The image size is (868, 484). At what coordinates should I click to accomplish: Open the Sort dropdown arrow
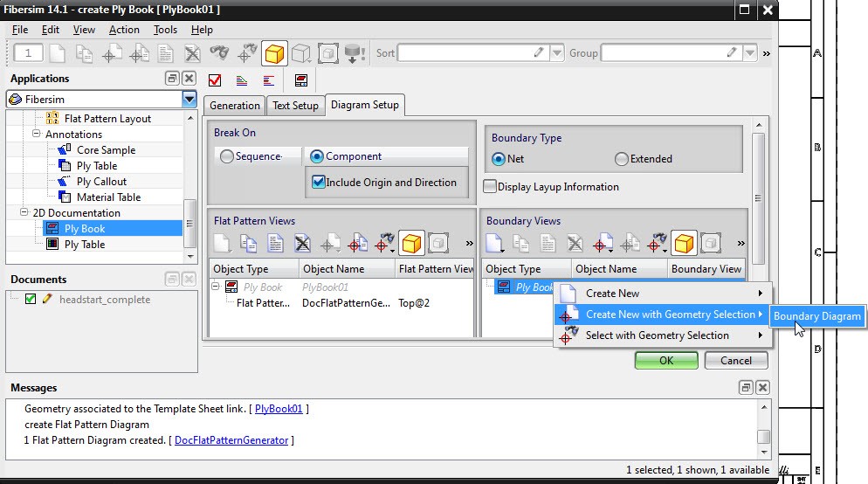(557, 53)
